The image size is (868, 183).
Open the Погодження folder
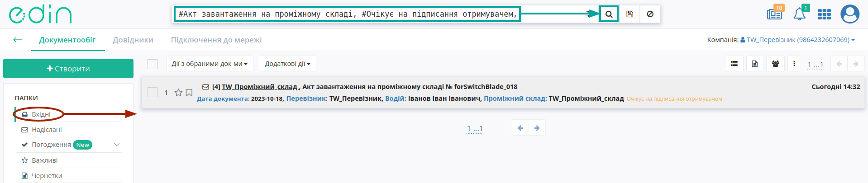(x=51, y=145)
